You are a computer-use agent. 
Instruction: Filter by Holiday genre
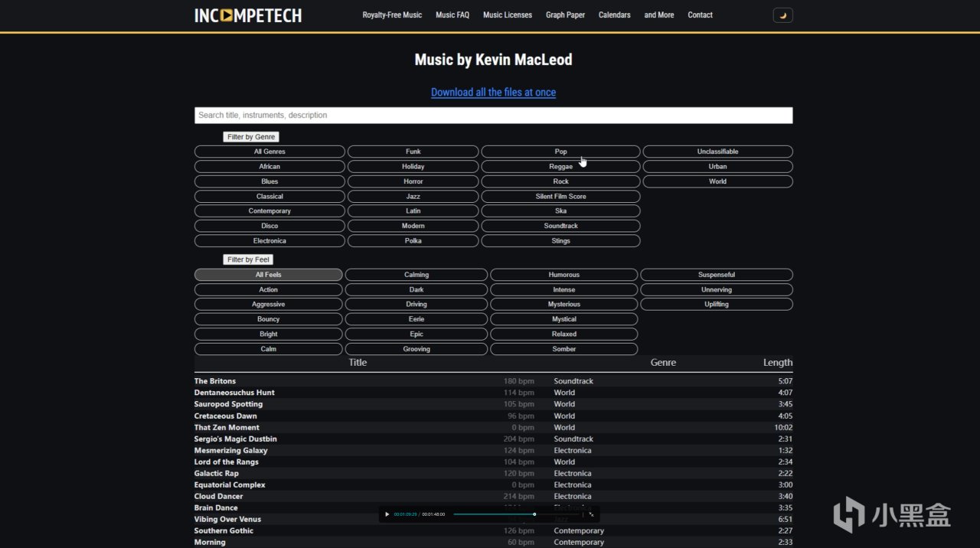tap(413, 167)
